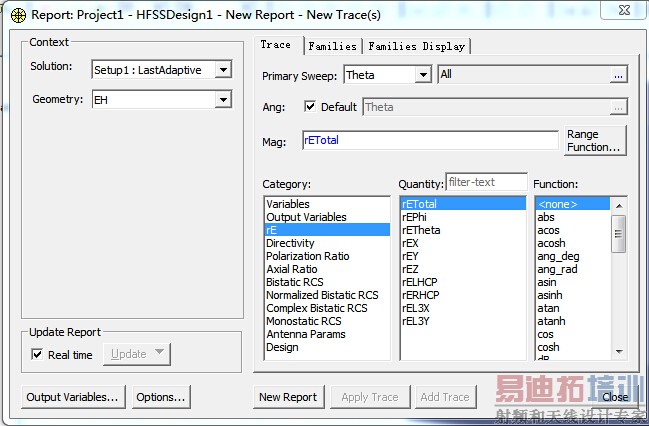Select rE in the Category list
The width and height of the screenshot is (649, 426).
(x=327, y=230)
